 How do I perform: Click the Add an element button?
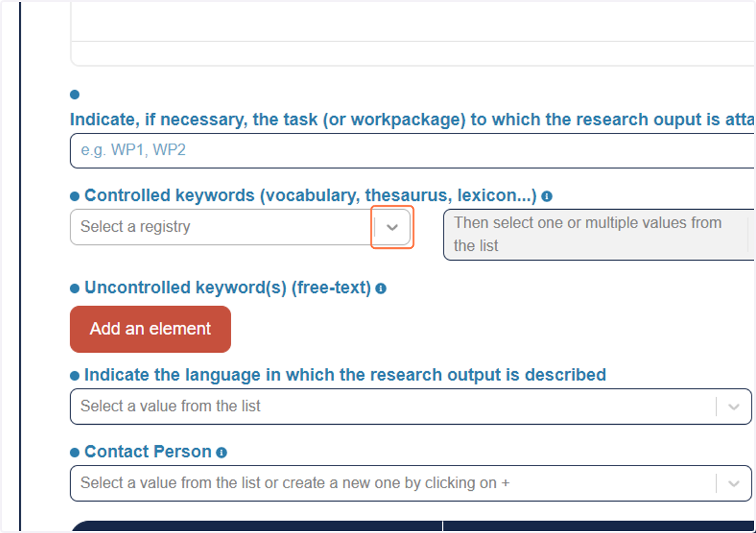pyautogui.click(x=151, y=329)
